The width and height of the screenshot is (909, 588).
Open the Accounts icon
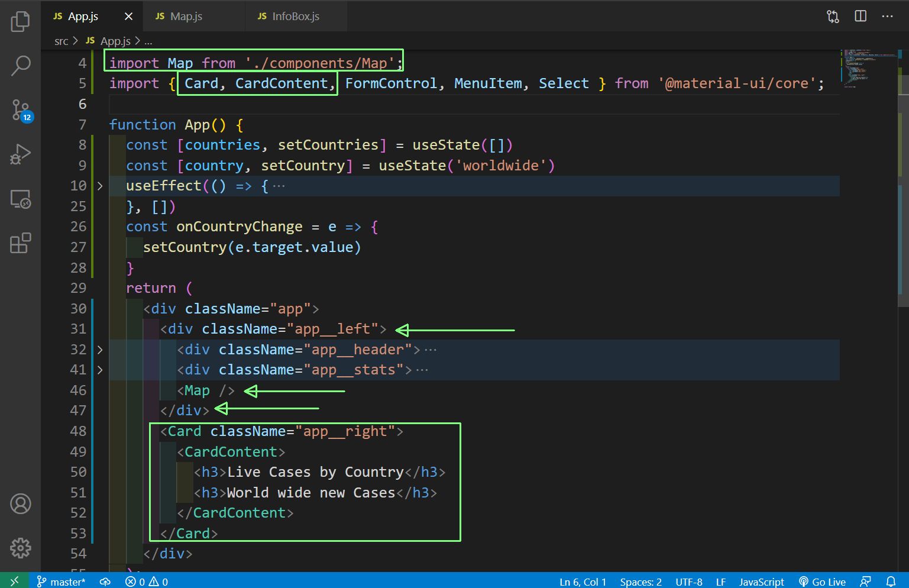coord(20,504)
